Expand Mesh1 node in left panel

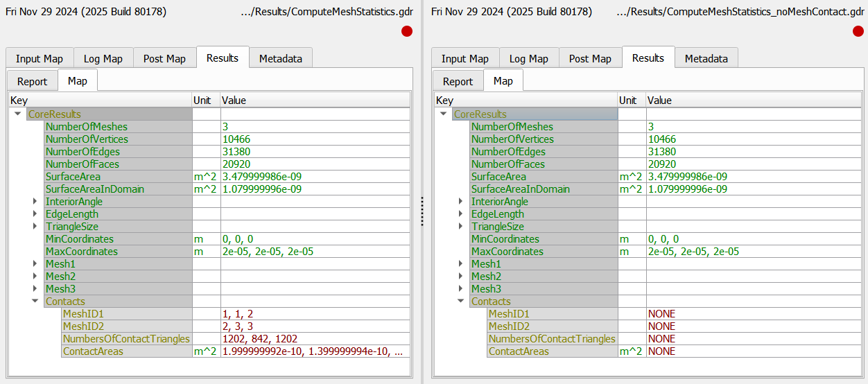(35, 264)
